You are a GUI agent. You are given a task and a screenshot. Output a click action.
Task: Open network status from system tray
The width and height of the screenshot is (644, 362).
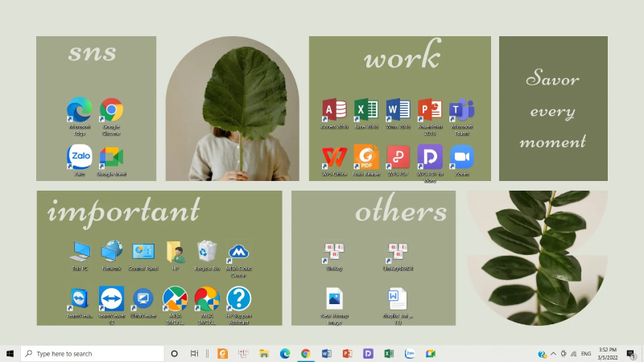tap(574, 354)
